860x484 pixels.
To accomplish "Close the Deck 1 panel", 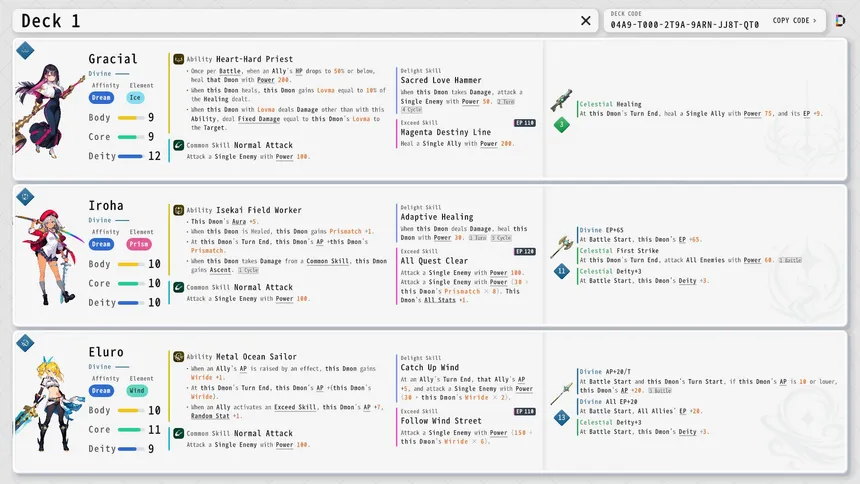I will point(586,21).
